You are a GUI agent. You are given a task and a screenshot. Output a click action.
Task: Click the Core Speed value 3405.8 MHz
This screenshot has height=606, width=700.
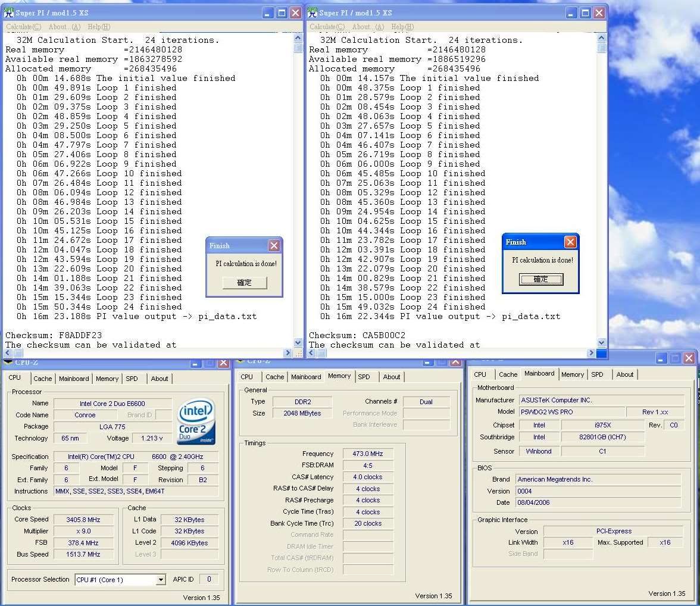point(83,520)
